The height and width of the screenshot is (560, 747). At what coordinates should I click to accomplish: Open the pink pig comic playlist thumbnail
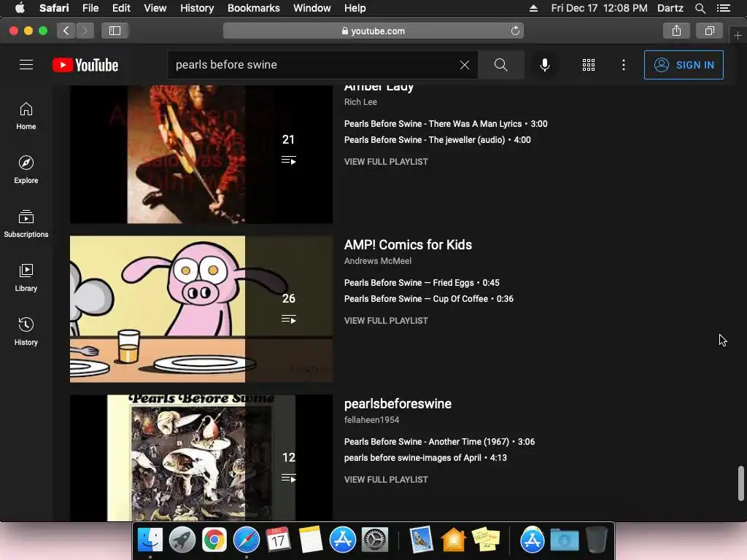[201, 309]
